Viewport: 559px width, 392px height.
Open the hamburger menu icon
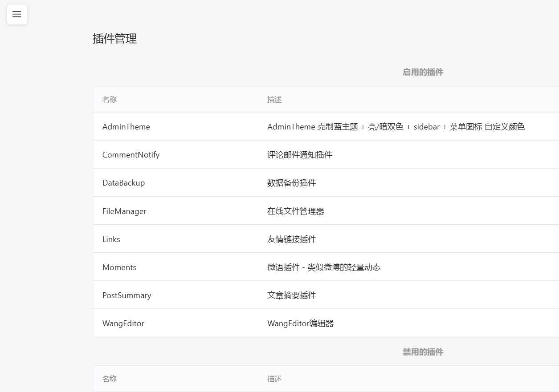tap(17, 14)
